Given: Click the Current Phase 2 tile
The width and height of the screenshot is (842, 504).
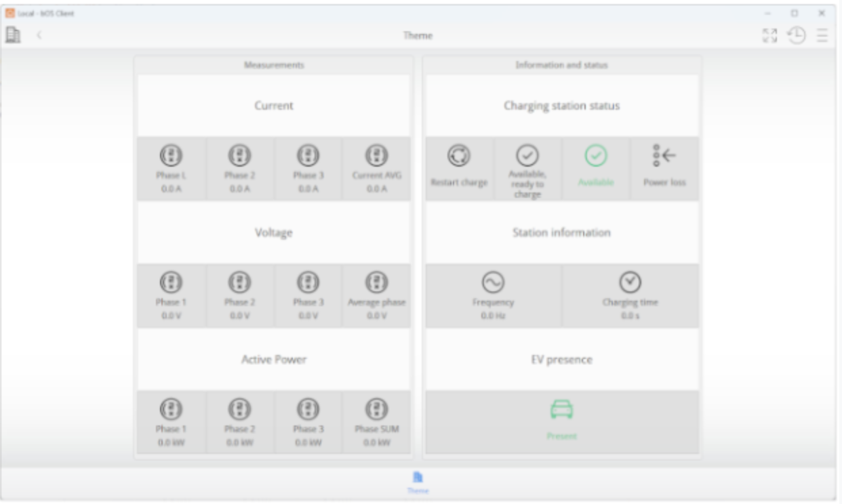Looking at the screenshot, I should point(239,168).
